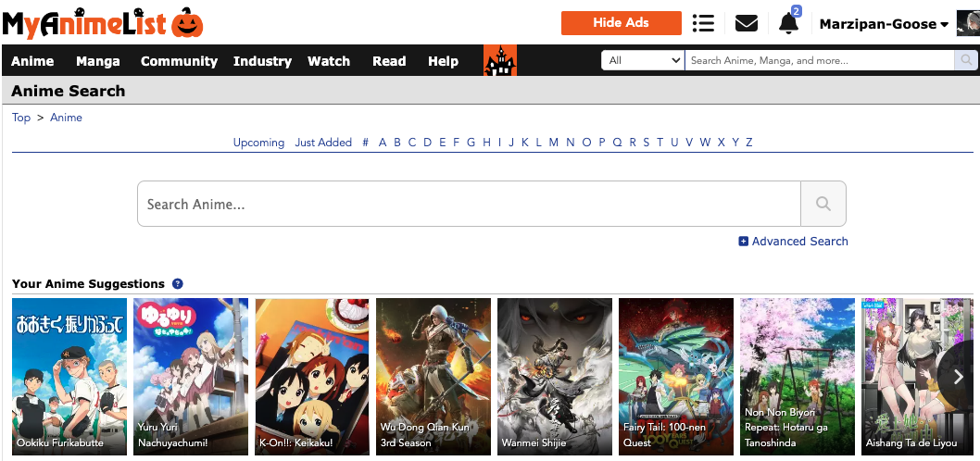Open the Anime menu
The width and height of the screenshot is (980, 461).
coord(32,61)
